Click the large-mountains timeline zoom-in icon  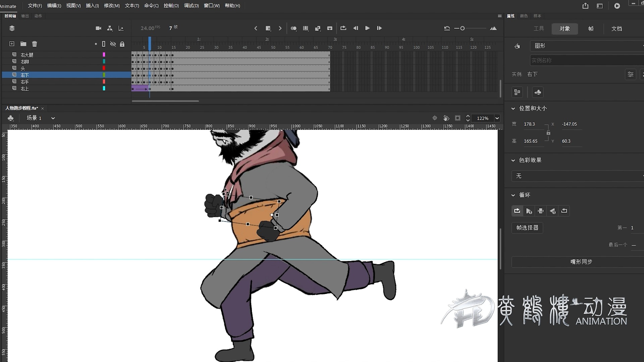point(493,28)
